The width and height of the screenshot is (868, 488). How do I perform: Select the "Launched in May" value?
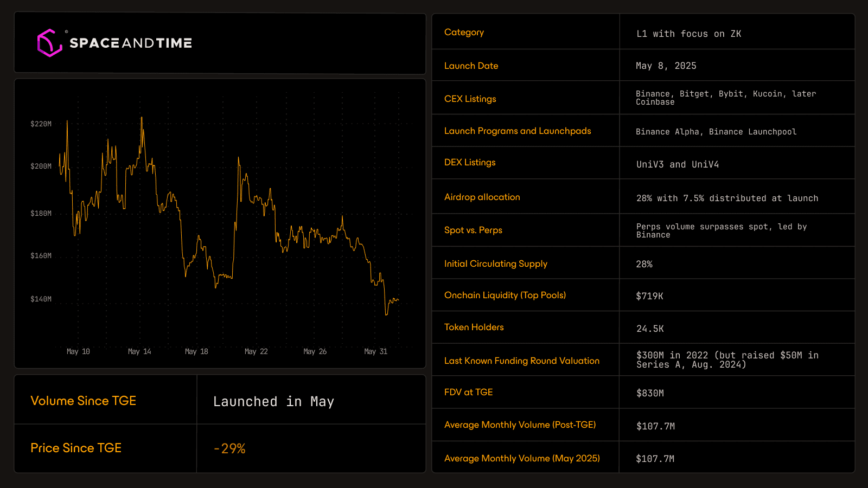click(x=273, y=402)
